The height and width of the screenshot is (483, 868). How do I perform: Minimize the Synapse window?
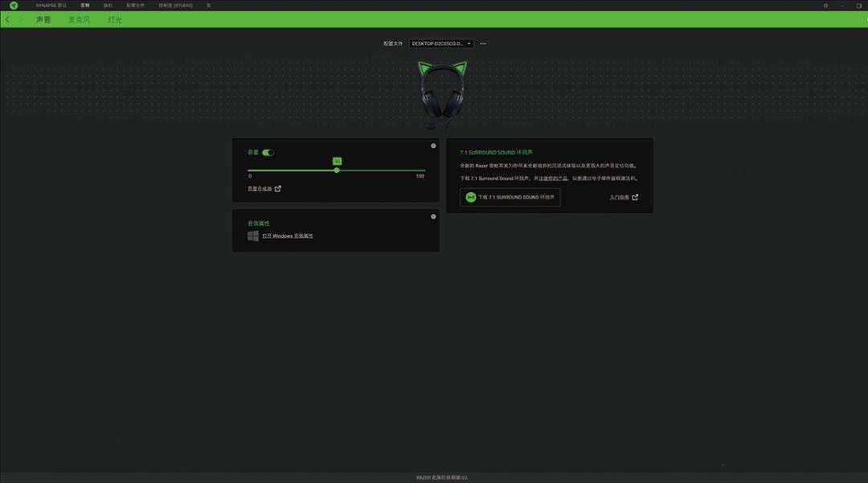tap(842, 6)
